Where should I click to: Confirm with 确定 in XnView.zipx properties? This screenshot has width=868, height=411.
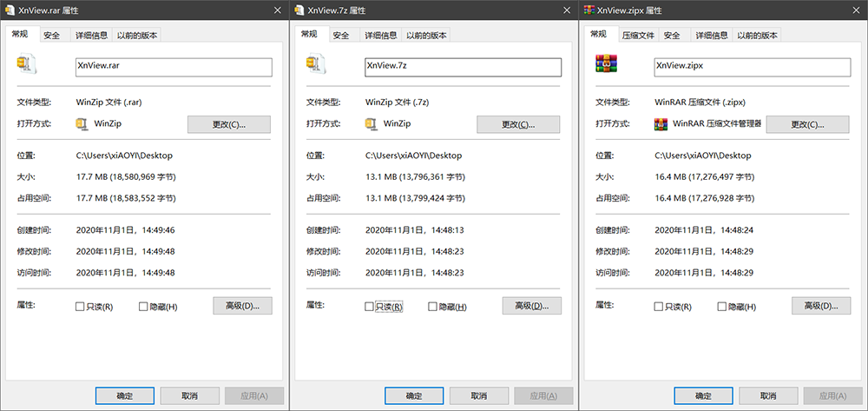(703, 396)
